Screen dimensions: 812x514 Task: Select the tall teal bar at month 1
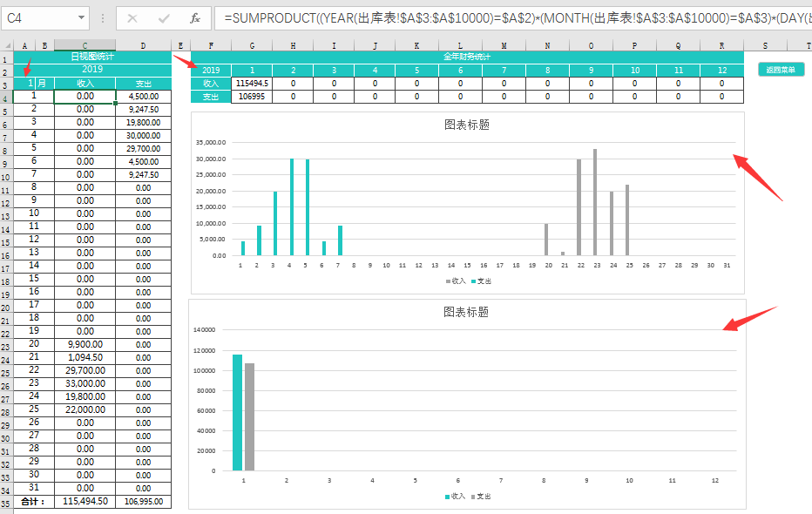pyautogui.click(x=237, y=413)
